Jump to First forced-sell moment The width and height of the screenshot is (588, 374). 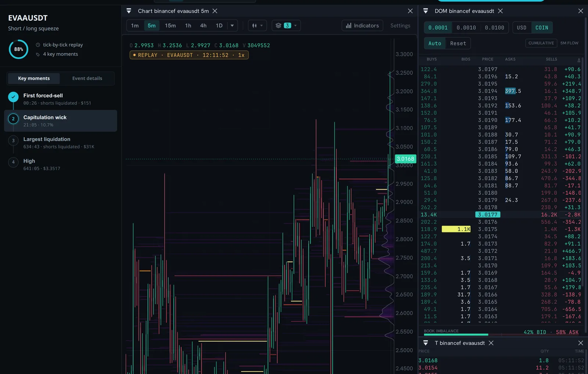[x=61, y=99]
